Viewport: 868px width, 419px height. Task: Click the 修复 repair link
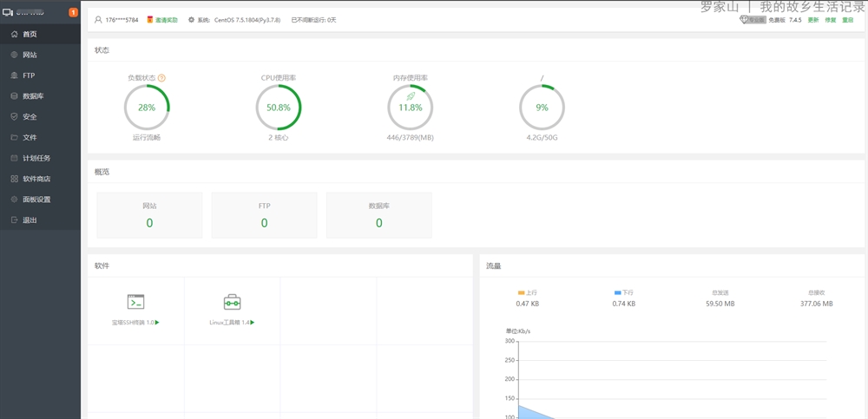coord(831,20)
